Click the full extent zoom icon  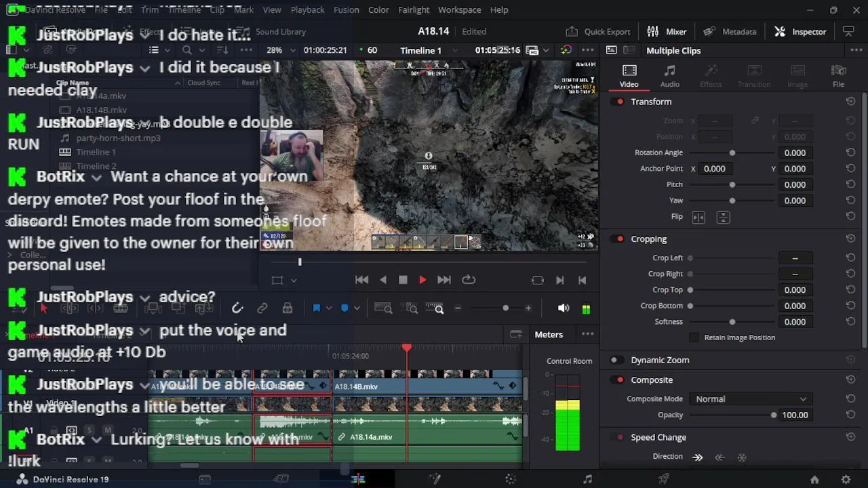click(383, 308)
